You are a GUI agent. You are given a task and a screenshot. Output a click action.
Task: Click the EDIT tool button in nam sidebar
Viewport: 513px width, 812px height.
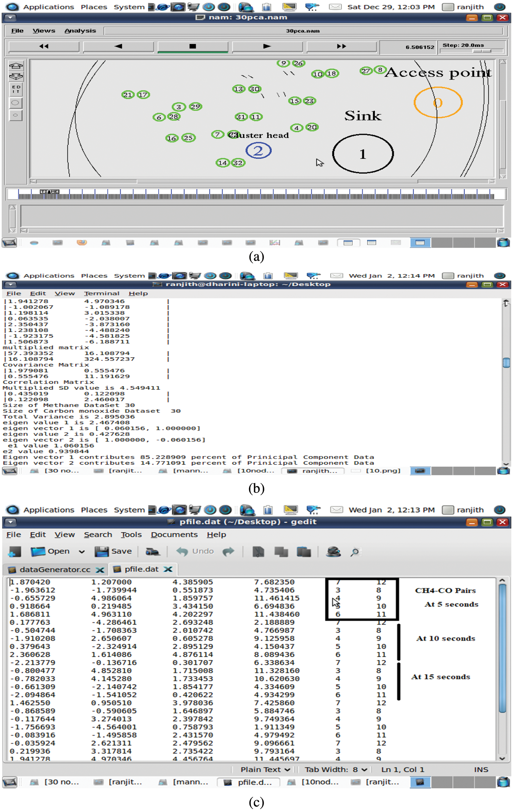[x=16, y=89]
